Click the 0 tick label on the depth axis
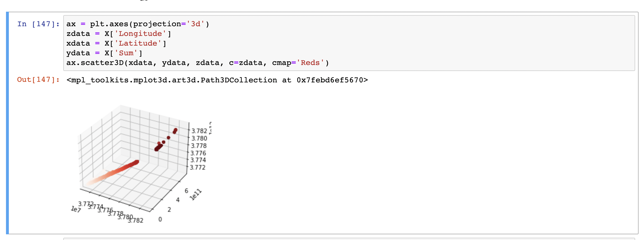The height and width of the screenshot is (240, 644). [160, 219]
